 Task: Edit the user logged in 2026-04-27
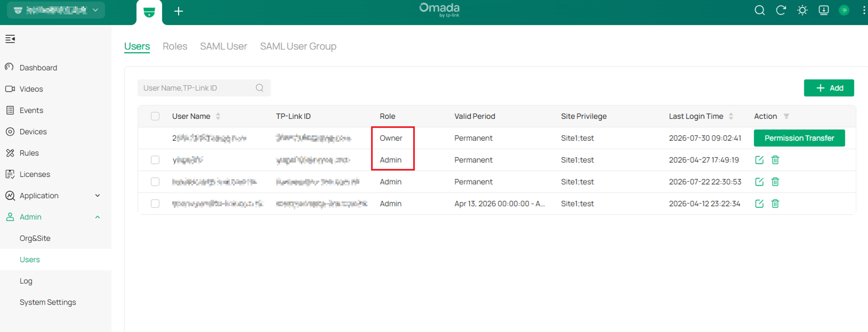point(759,160)
